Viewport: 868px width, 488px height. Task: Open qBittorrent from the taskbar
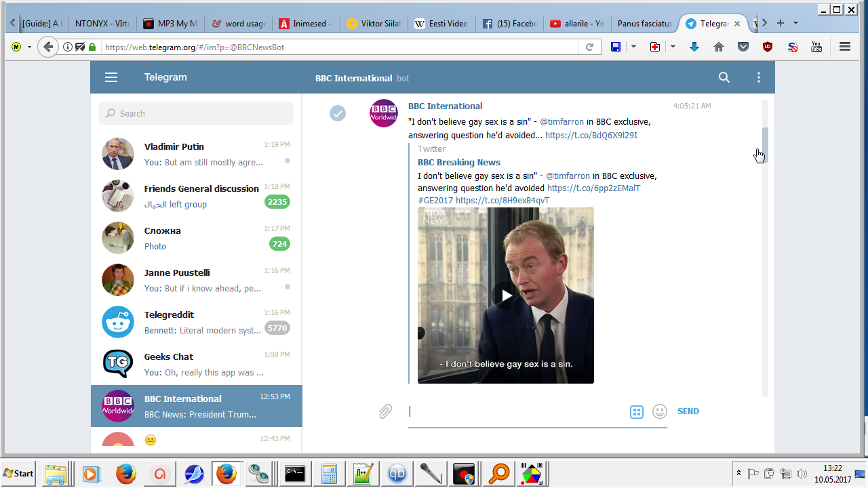click(397, 473)
